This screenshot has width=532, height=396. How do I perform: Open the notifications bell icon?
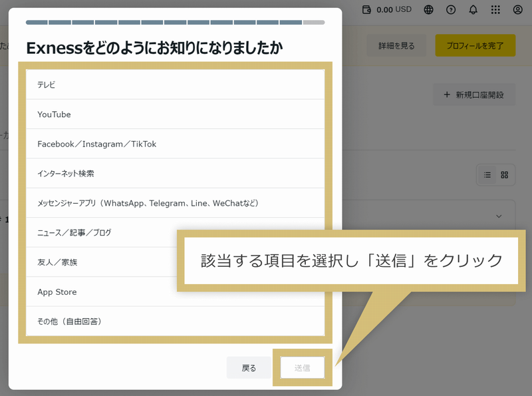click(x=473, y=10)
